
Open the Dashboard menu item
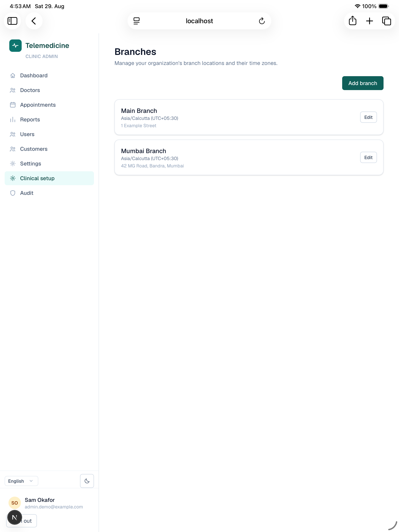49,76
